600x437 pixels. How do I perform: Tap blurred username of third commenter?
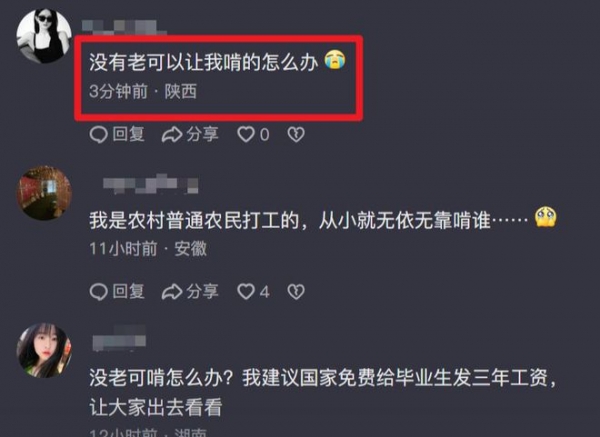[119, 338]
